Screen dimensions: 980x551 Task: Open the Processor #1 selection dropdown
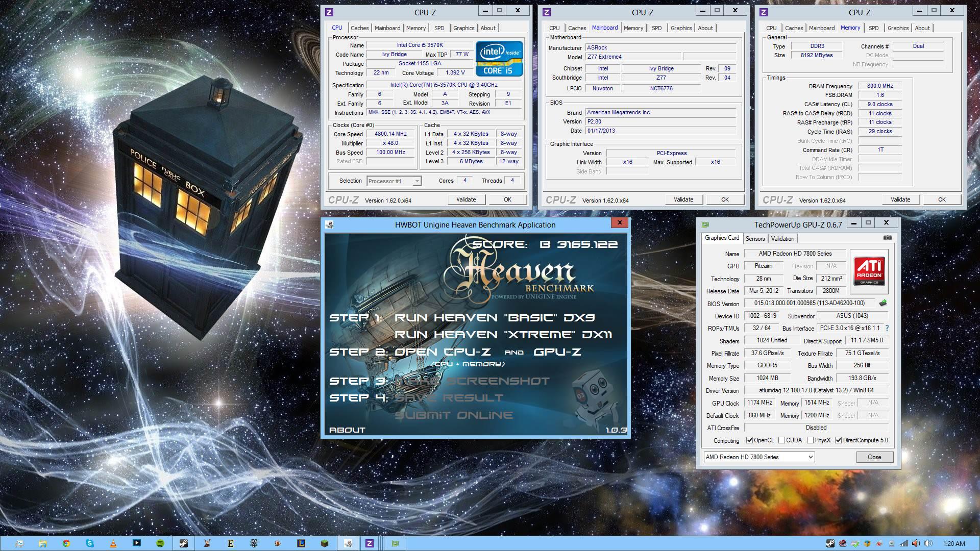tap(394, 181)
